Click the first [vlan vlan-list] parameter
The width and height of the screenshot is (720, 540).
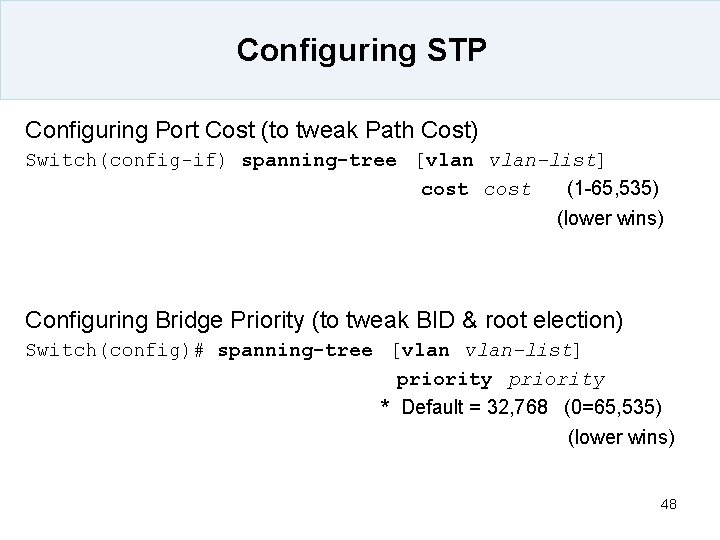pyautogui.click(x=511, y=161)
